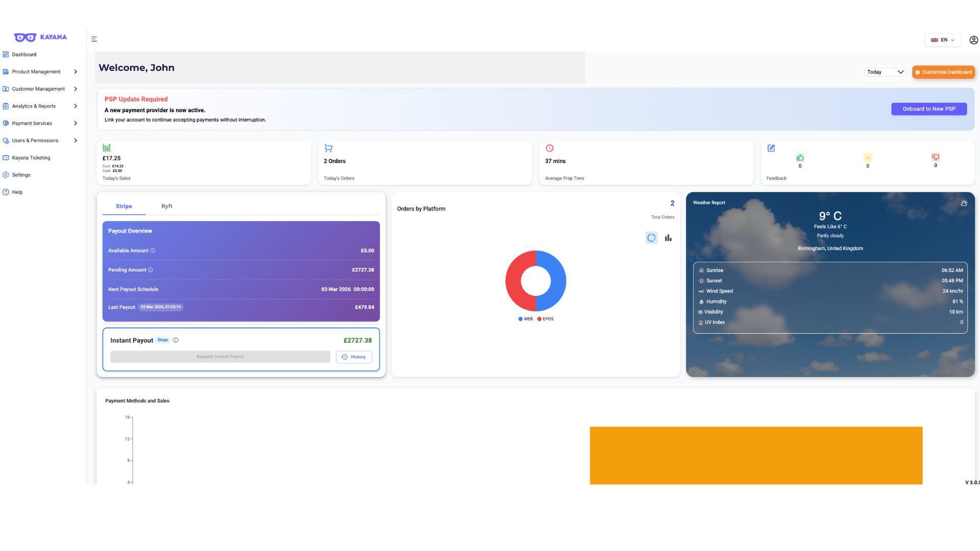Show the Available Amount info icon
The width and height of the screenshot is (980, 551).
pyautogui.click(x=153, y=251)
